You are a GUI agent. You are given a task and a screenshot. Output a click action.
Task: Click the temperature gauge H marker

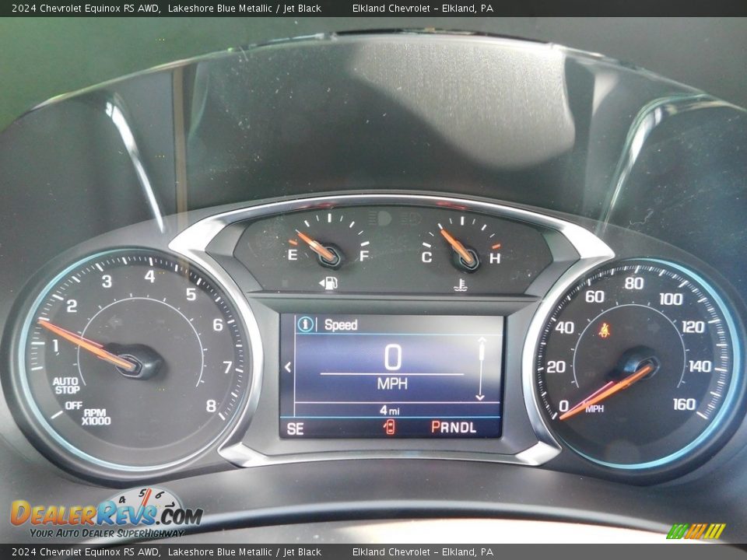pos(495,258)
